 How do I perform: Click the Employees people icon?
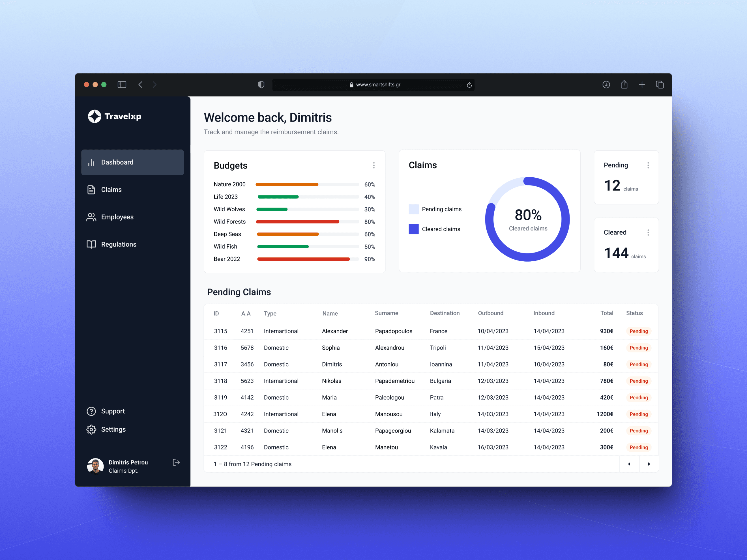[91, 217]
